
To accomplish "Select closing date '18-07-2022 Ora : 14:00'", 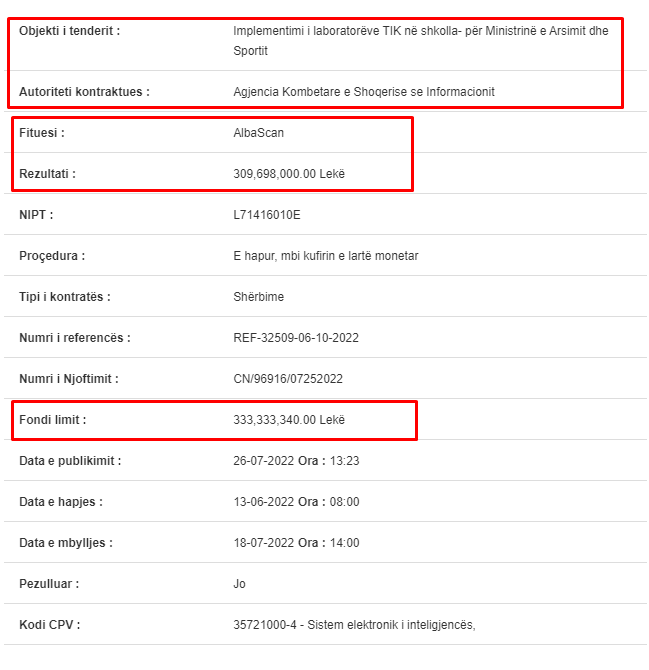I will pos(296,543).
